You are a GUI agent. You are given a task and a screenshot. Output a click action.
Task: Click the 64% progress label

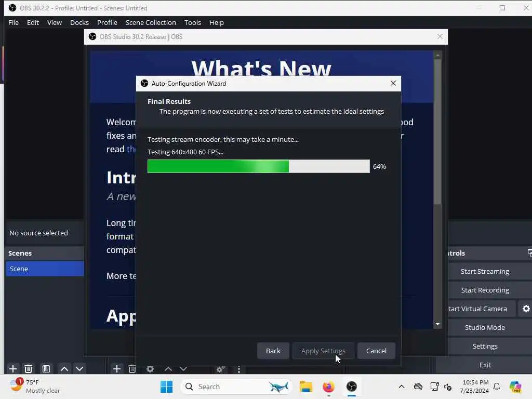click(379, 167)
